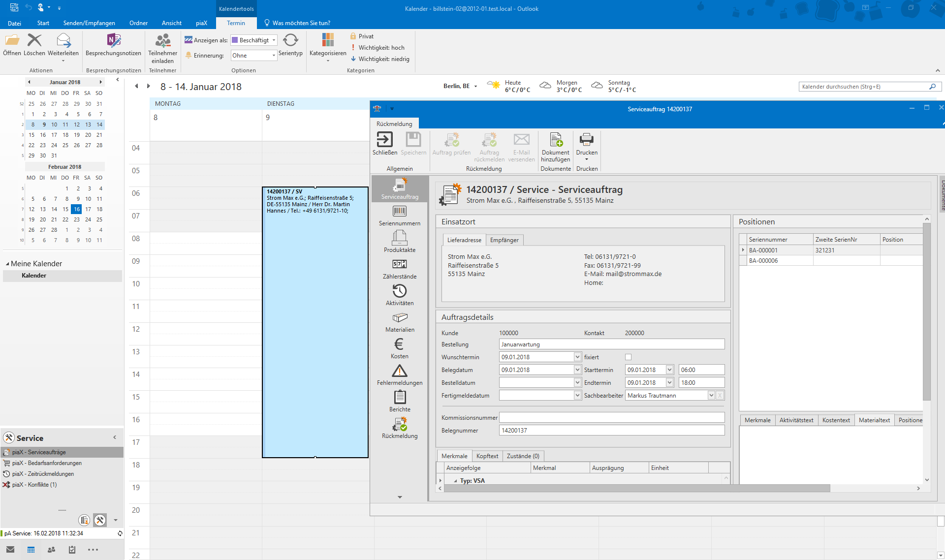Click the calendar icon in bottom navigation

(x=31, y=550)
